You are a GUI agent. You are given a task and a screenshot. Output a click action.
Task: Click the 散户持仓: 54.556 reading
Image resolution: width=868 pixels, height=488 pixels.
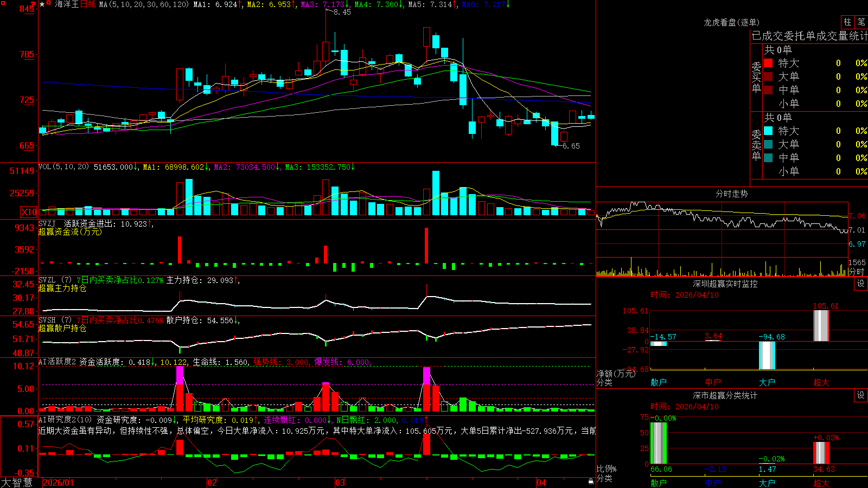point(200,320)
